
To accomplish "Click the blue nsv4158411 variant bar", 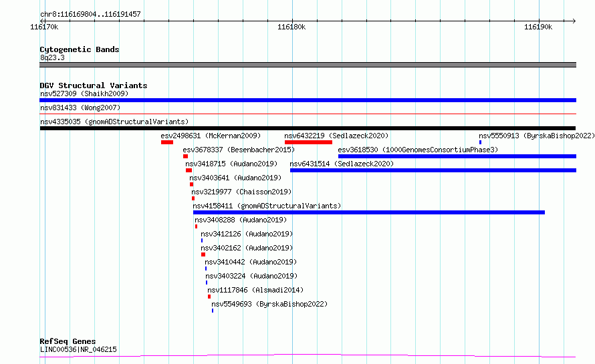I will 369,212.
